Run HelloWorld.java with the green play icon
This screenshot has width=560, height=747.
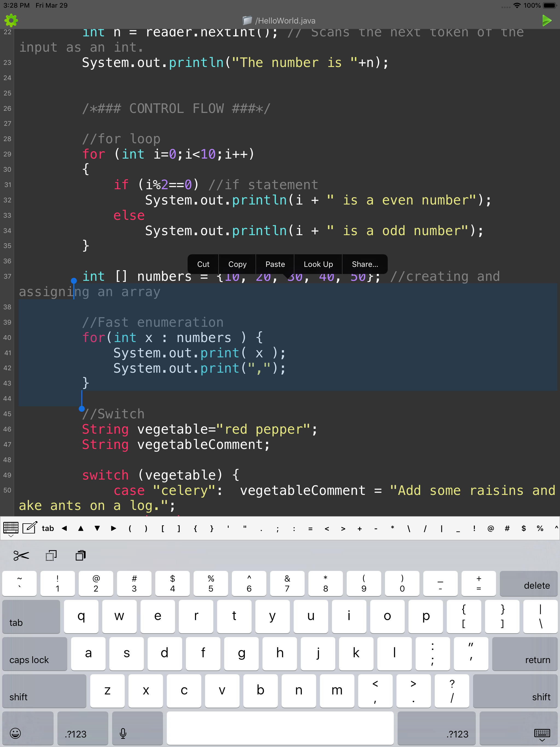tap(547, 20)
